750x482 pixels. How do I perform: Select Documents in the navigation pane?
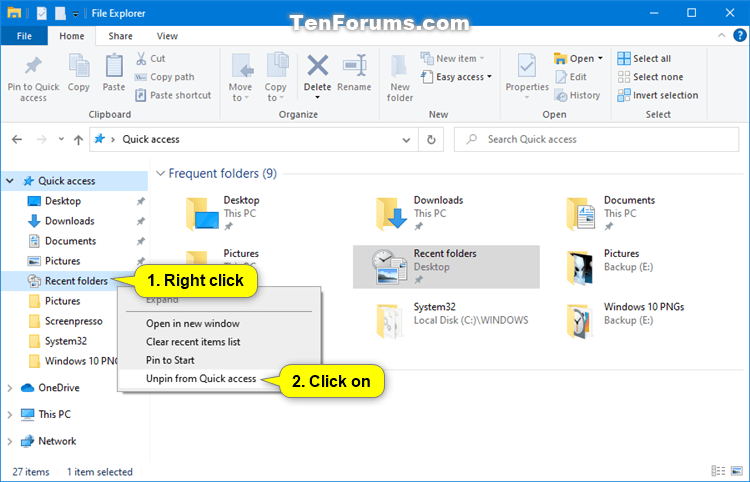70,241
